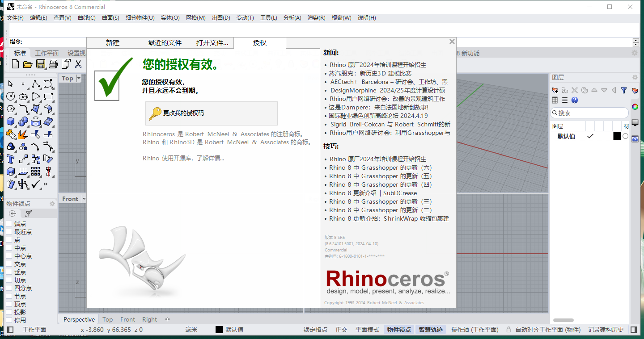Image resolution: width=644 pixels, height=339 pixels.
Task: Toggle 智慧轨迹 in the status bar
Action: tap(431, 330)
